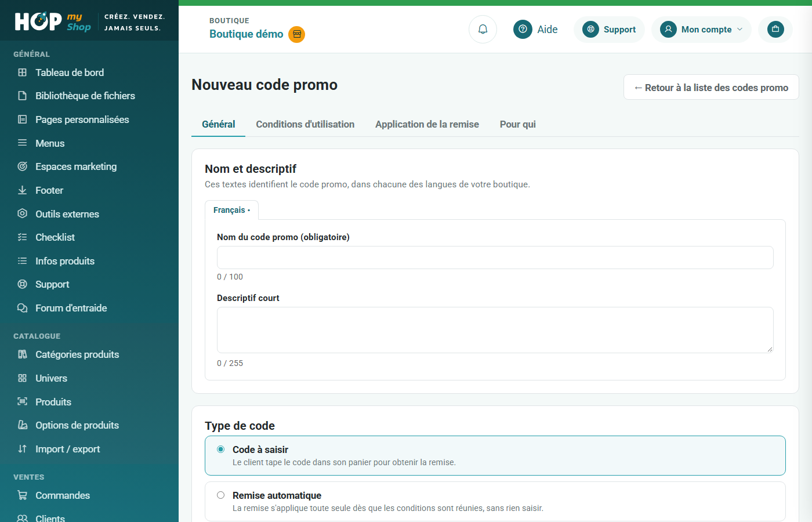This screenshot has width=812, height=522.
Task: Open the Conditions d'utilisation tab
Action: (x=305, y=124)
